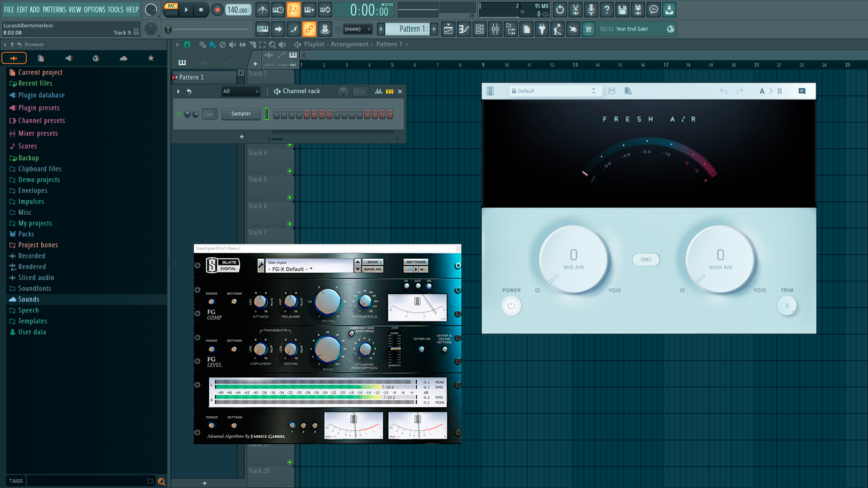The width and height of the screenshot is (868, 488).
Task: Open the (none) snap selector dropdown
Action: [x=357, y=29]
